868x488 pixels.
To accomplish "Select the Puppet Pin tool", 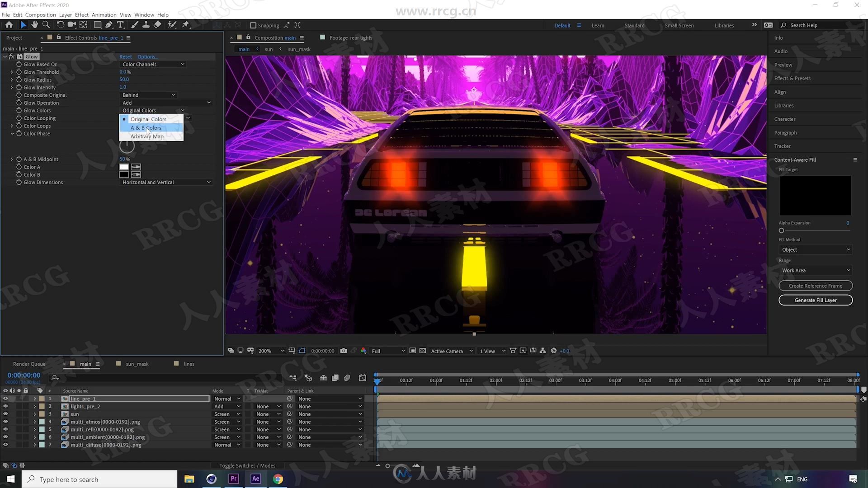I will 185,25.
